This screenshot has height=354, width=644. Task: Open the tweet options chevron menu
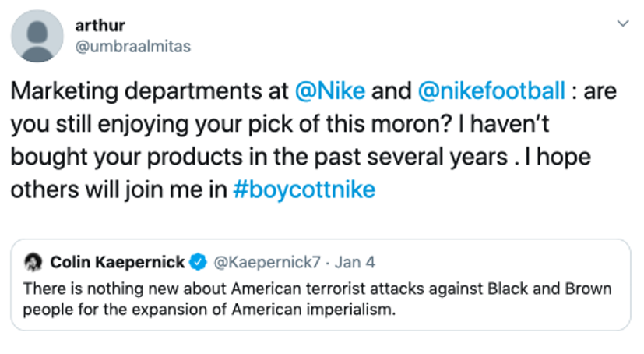pyautogui.click(x=622, y=23)
